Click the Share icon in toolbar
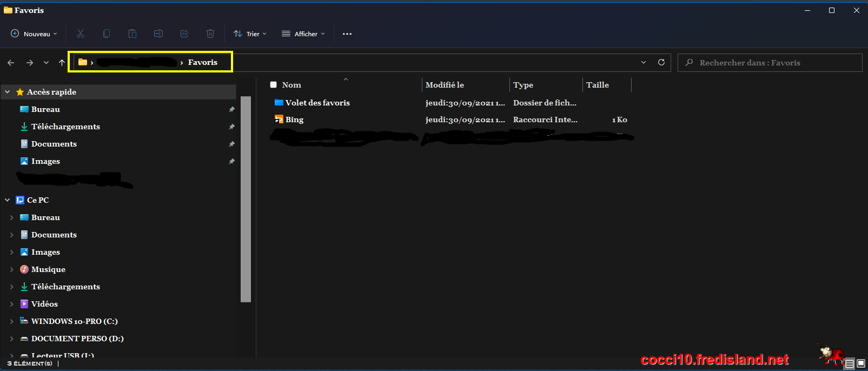Screen dimensions: 868x371 click(184, 34)
